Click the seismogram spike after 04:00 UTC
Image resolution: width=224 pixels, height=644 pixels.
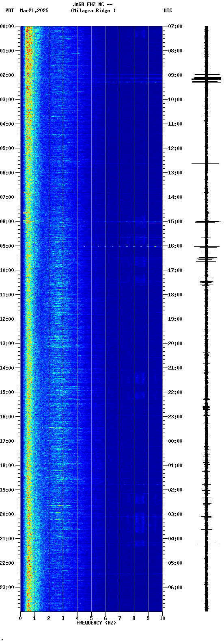click(x=207, y=544)
